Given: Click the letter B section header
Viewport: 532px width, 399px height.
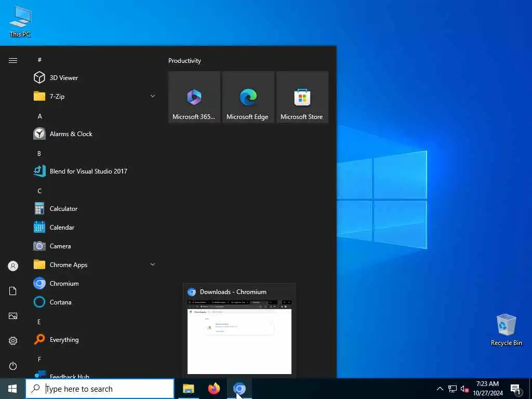Looking at the screenshot, I should coord(39,153).
